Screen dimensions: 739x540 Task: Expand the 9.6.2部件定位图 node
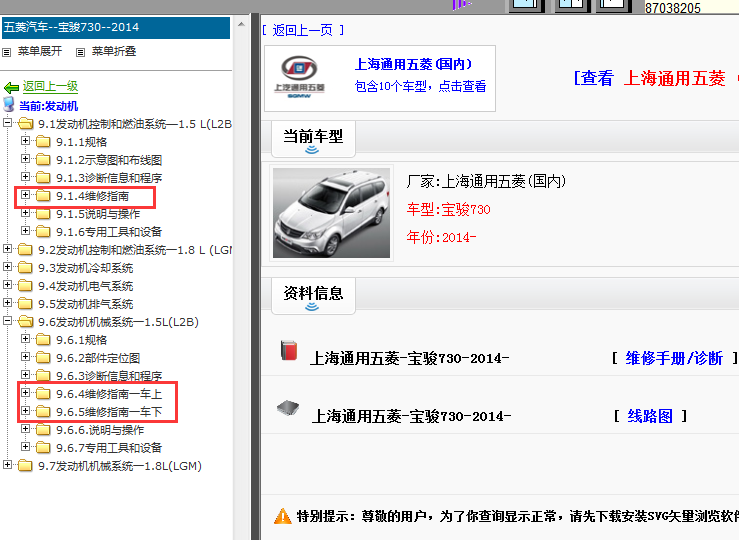[25, 357]
